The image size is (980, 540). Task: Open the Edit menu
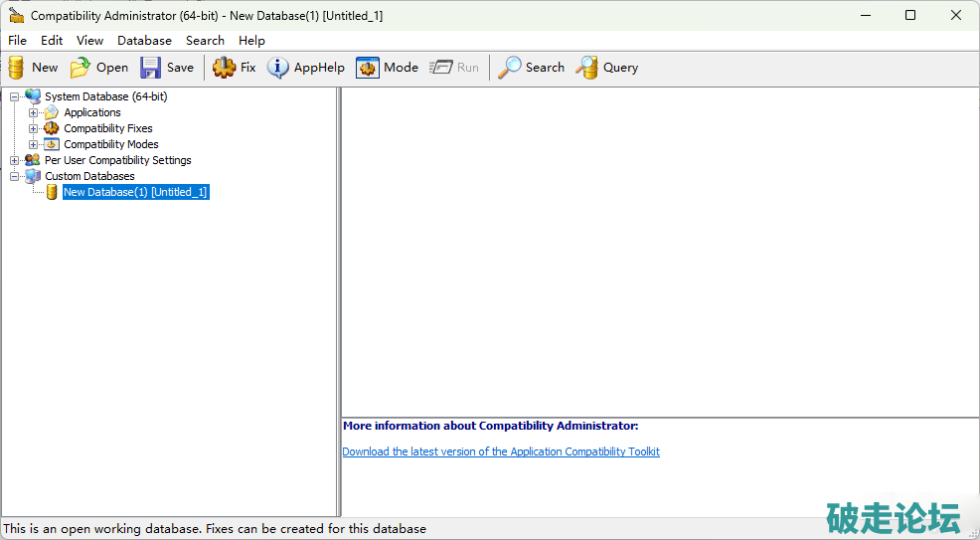click(x=52, y=41)
